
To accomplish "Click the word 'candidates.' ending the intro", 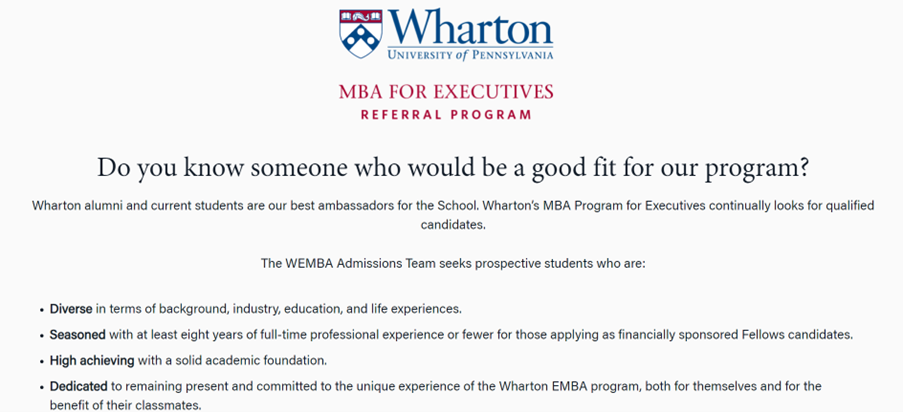I will click(452, 226).
